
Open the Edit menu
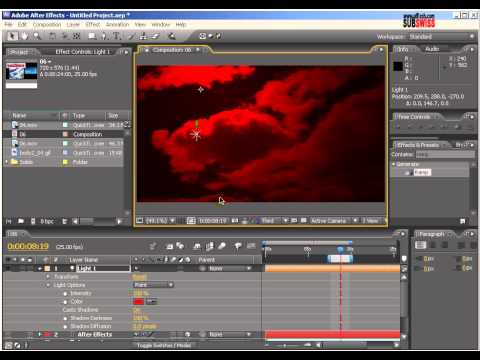tap(22, 25)
